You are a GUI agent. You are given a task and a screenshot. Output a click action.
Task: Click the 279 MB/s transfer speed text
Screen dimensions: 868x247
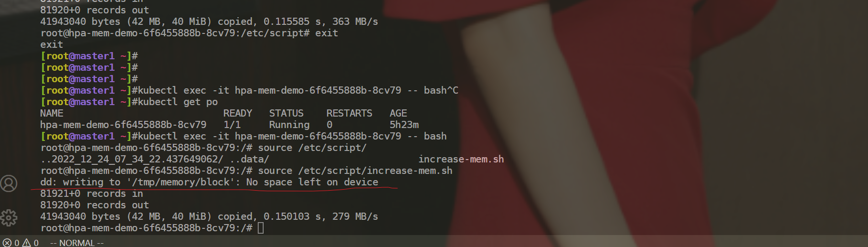pos(355,216)
